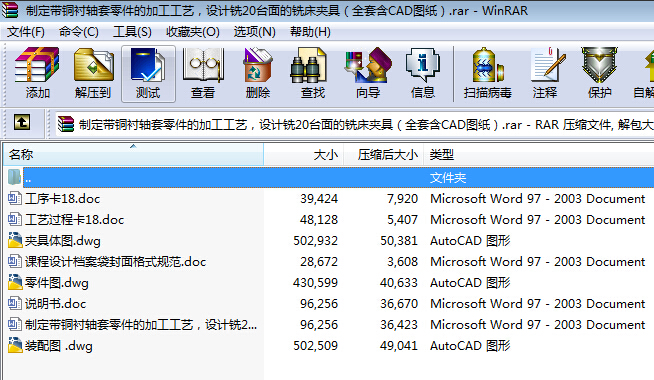Open the 命令(C) menu
Image resolution: width=654 pixels, height=380 pixels.
click(79, 32)
